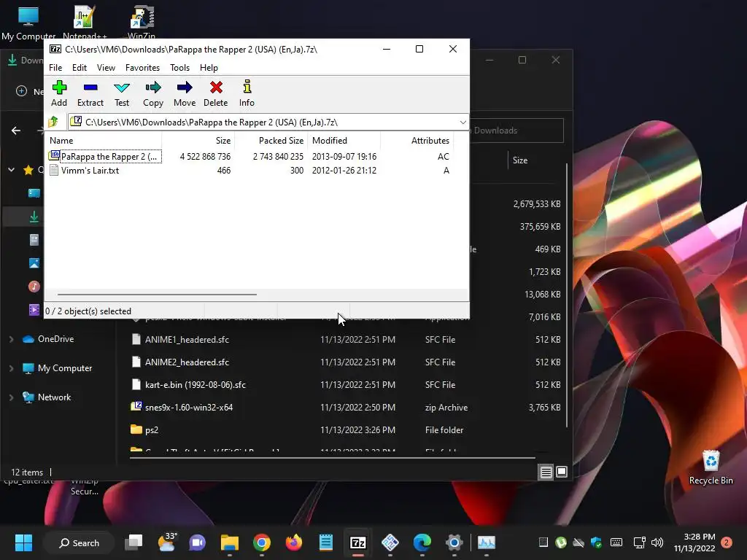Click 7-Zip taskbar icon
Image resolution: width=747 pixels, height=560 pixels.
357,542
